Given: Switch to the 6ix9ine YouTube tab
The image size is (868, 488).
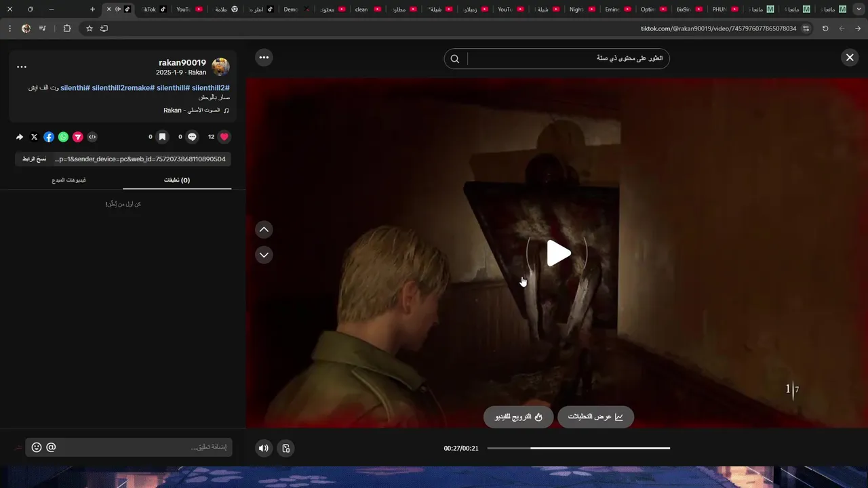Looking at the screenshot, I should (x=688, y=9).
